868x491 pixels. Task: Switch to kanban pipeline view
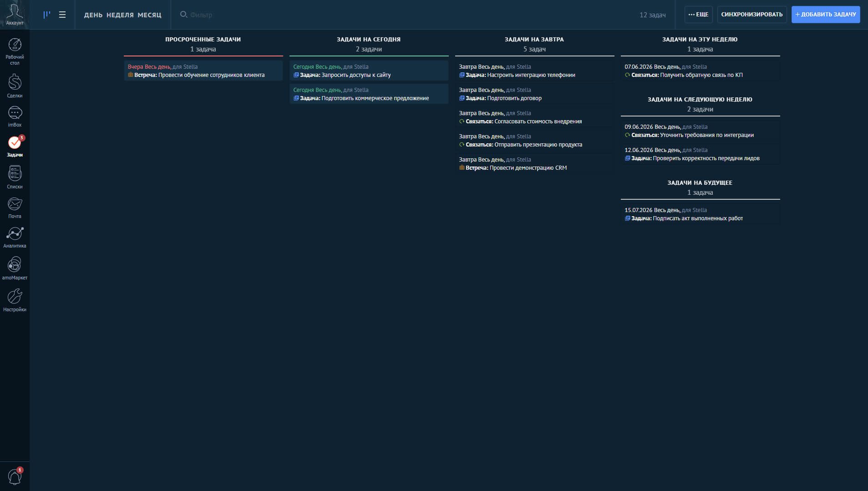point(47,15)
